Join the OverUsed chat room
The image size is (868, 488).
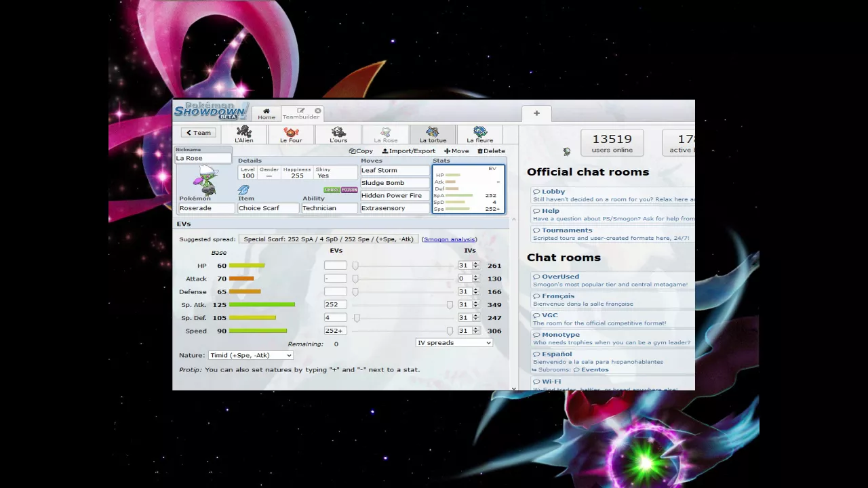click(x=613, y=280)
